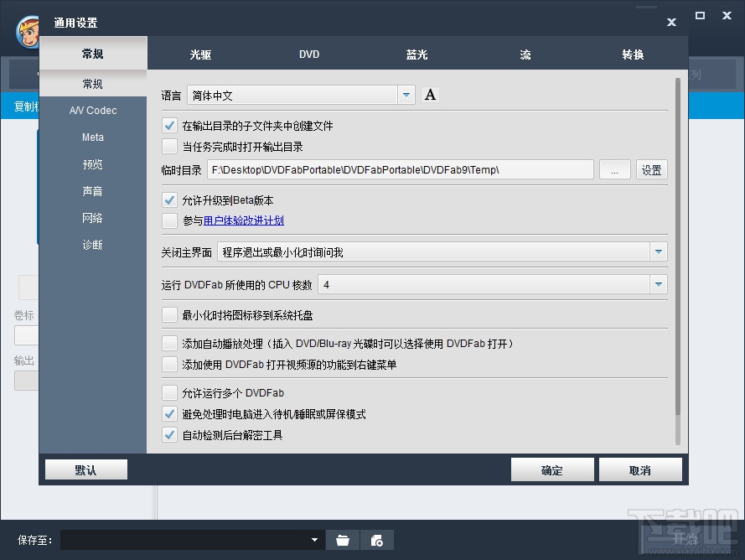
Task: Expand the 关闭主界面 behavior dropdown
Action: click(x=659, y=251)
